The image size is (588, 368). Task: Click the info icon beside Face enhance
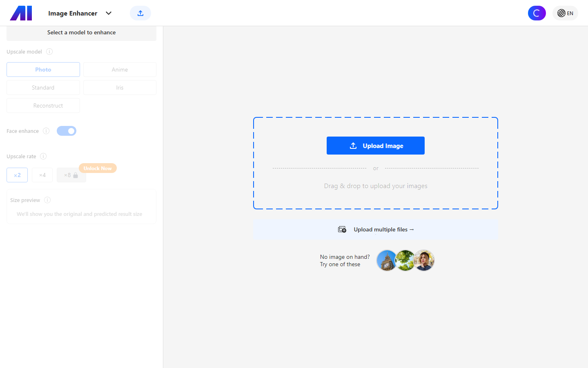click(x=46, y=131)
